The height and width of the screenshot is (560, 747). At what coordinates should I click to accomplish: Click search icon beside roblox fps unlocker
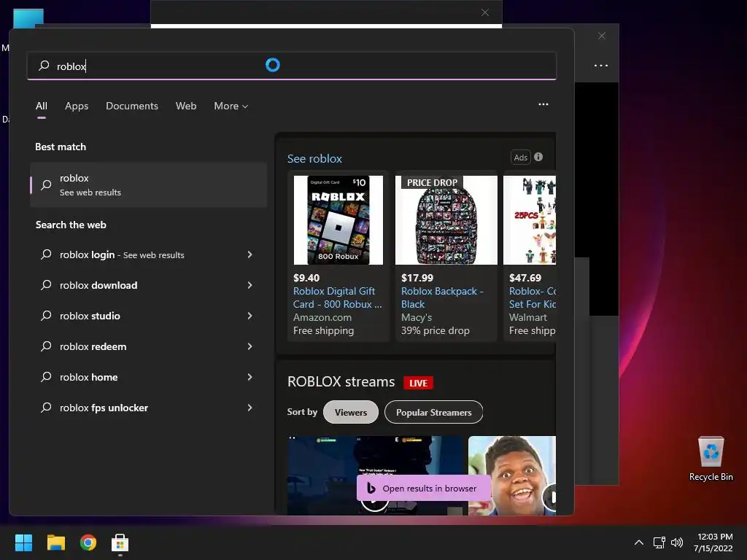[46, 407]
